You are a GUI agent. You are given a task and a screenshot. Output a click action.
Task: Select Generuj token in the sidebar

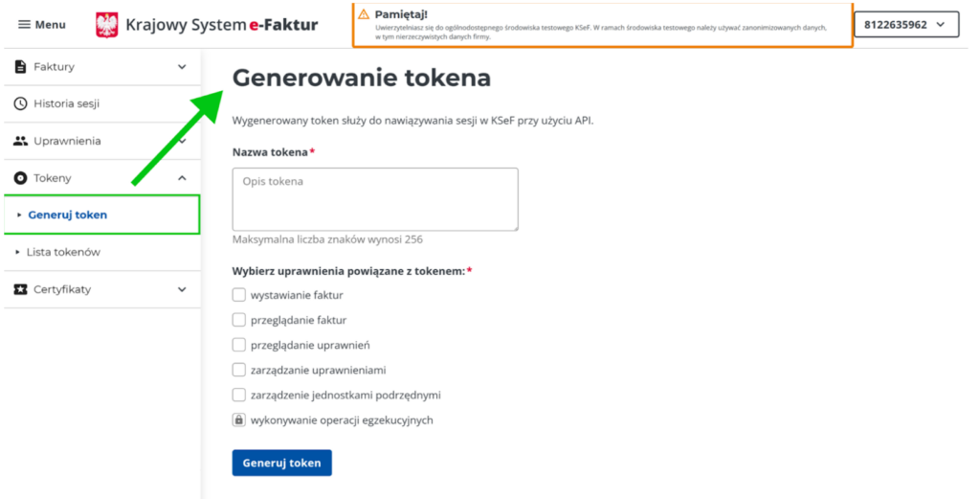68,215
